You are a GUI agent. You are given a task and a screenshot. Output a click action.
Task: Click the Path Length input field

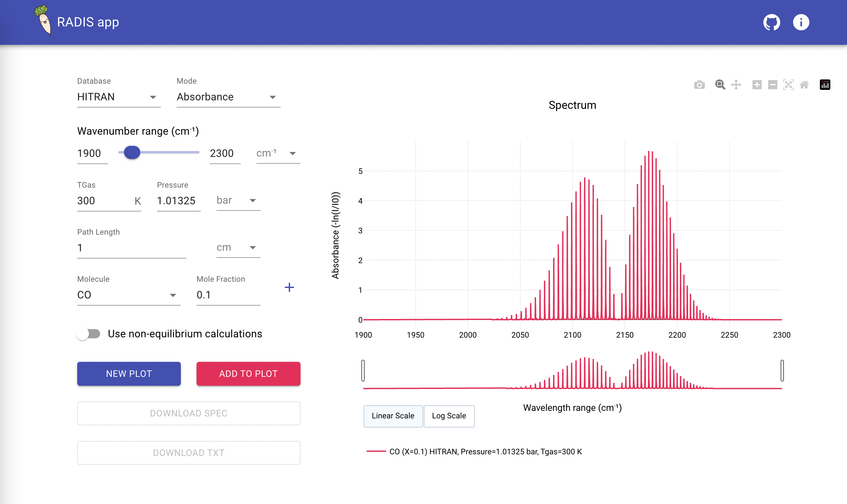point(131,248)
